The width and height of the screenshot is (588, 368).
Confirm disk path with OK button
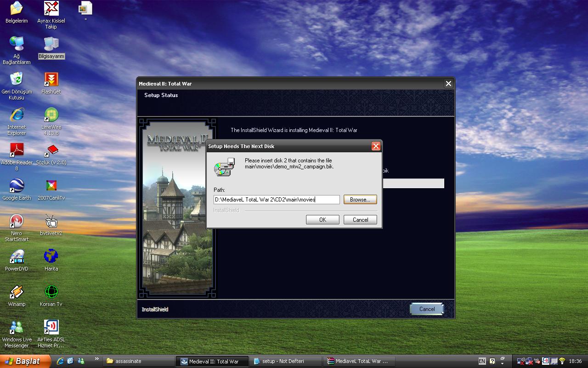pyautogui.click(x=322, y=220)
